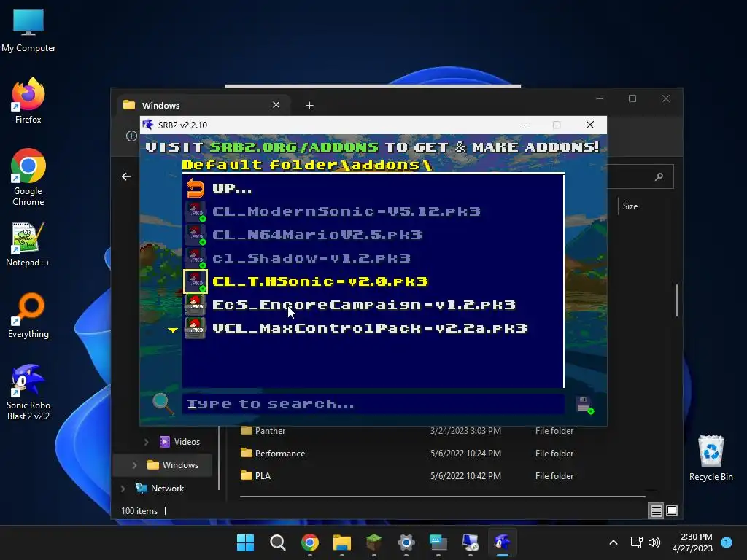Select CL_T.HSonic-v2.0.pk3 entry text
The image size is (747, 560).
point(320,281)
